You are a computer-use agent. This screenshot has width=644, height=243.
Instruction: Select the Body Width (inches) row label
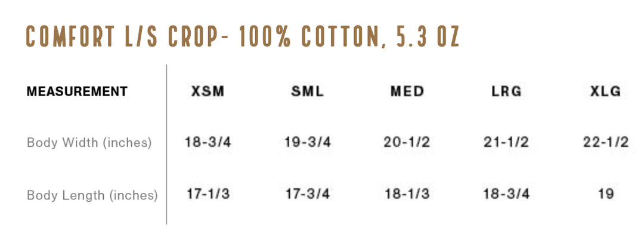coord(89,143)
